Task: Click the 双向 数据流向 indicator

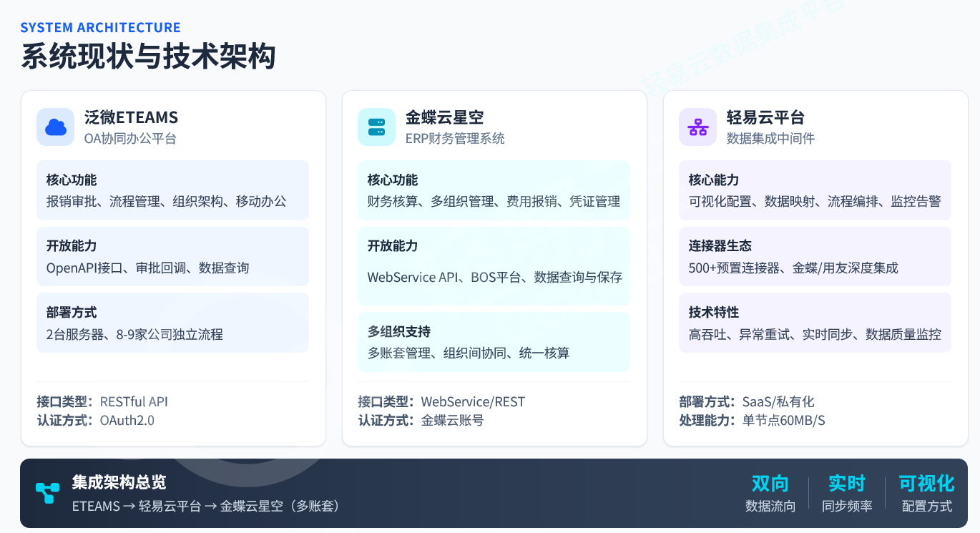Action: tap(770, 494)
